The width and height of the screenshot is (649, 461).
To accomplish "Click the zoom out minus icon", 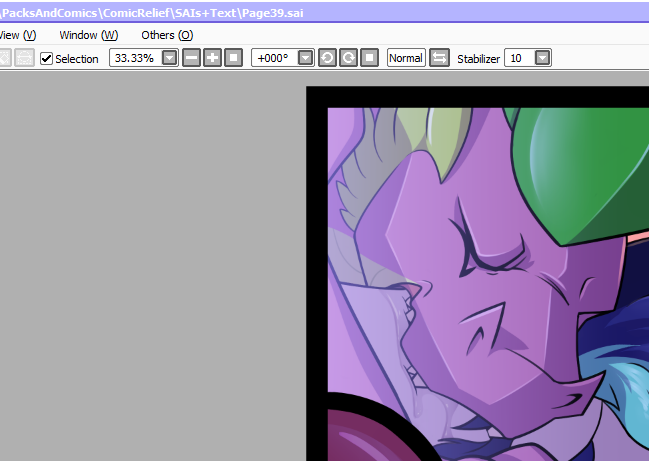I will 191,58.
